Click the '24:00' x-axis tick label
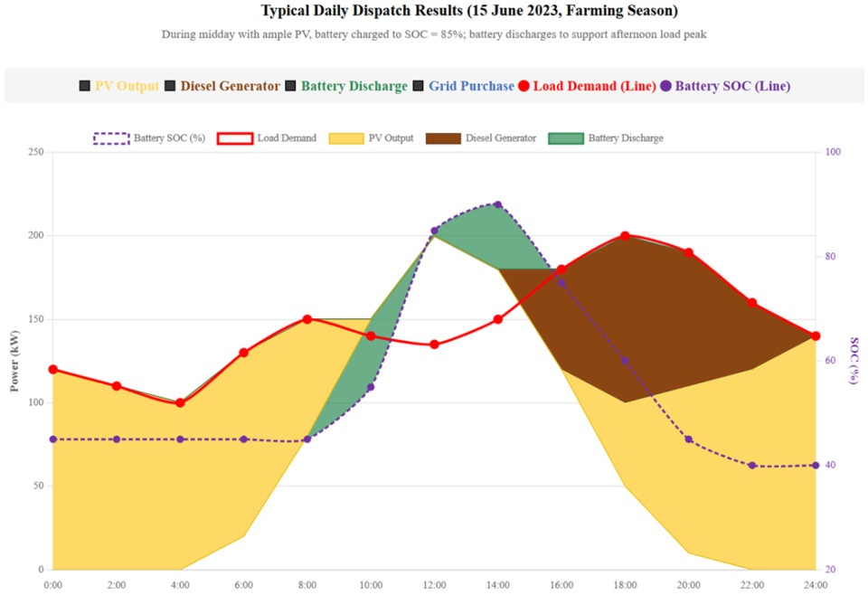Screen dimensions: 868x595 [816, 585]
